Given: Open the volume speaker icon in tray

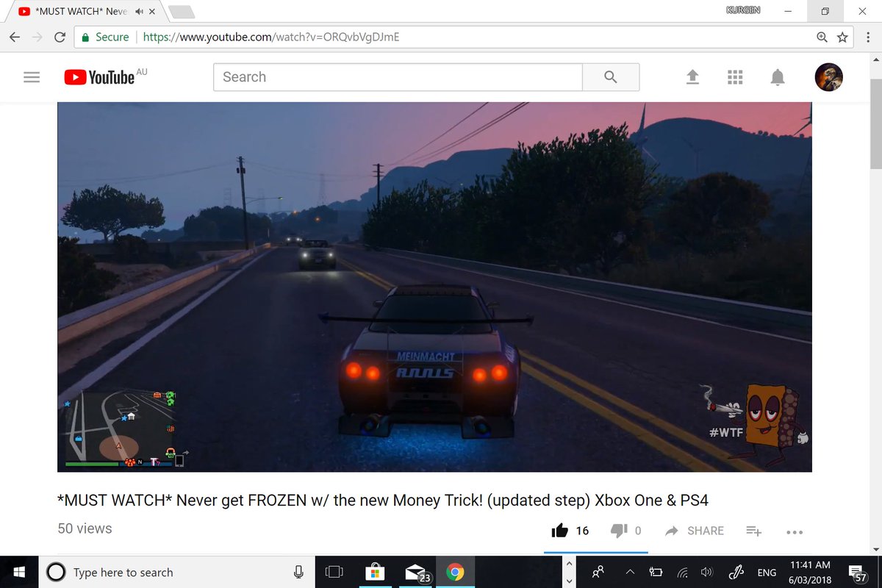Looking at the screenshot, I should (x=707, y=573).
